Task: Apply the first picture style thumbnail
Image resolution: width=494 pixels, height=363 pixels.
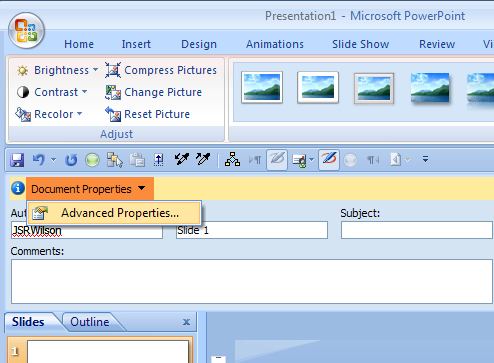Action: pos(262,87)
